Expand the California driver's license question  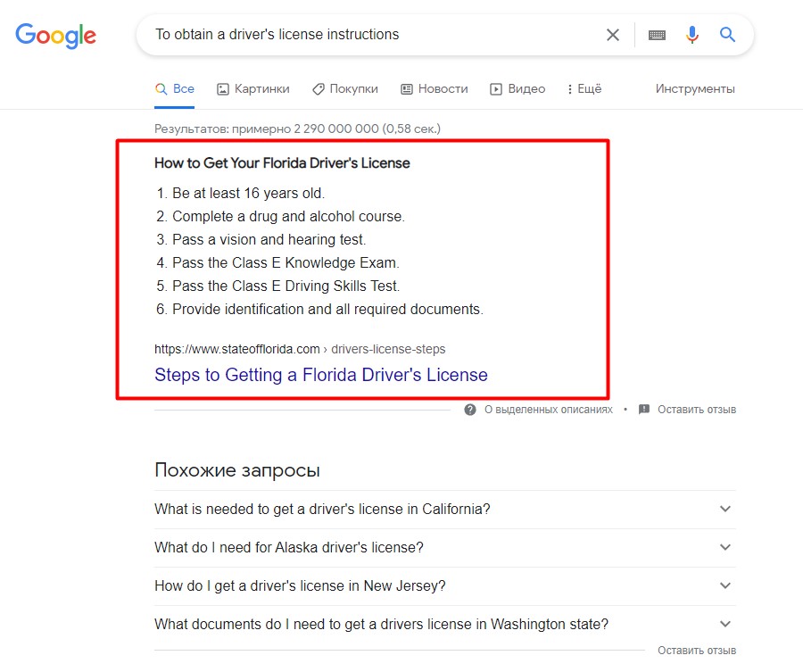coord(445,509)
